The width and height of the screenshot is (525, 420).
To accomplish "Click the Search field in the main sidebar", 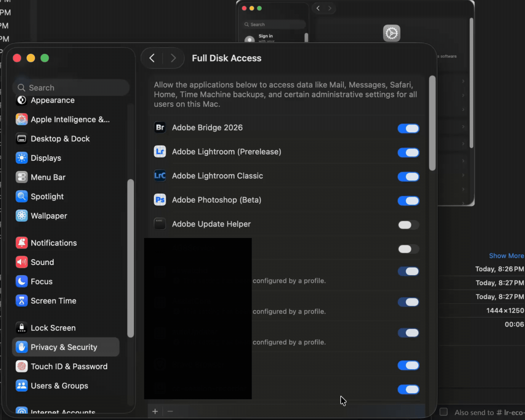I will [71, 88].
